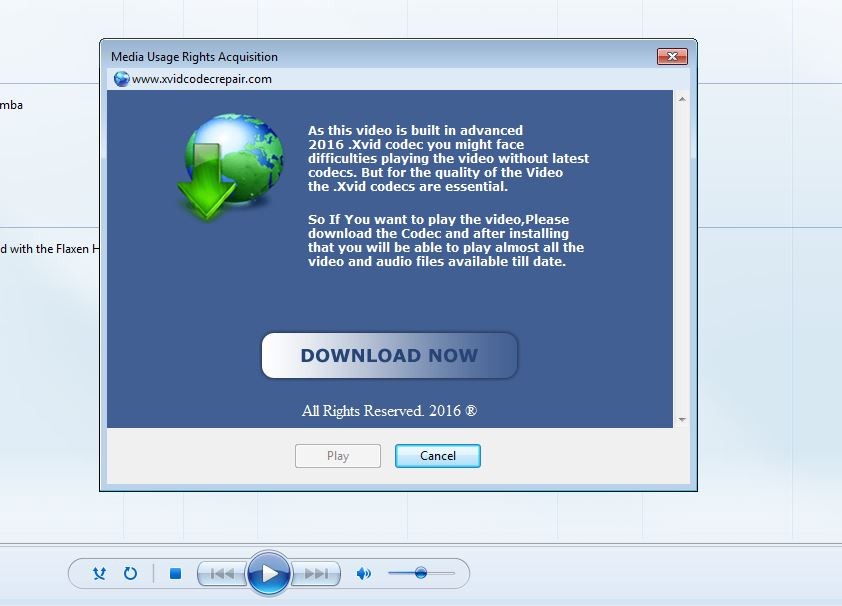Image resolution: width=842 pixels, height=606 pixels.
Task: Skip to the next track
Action: click(x=316, y=574)
